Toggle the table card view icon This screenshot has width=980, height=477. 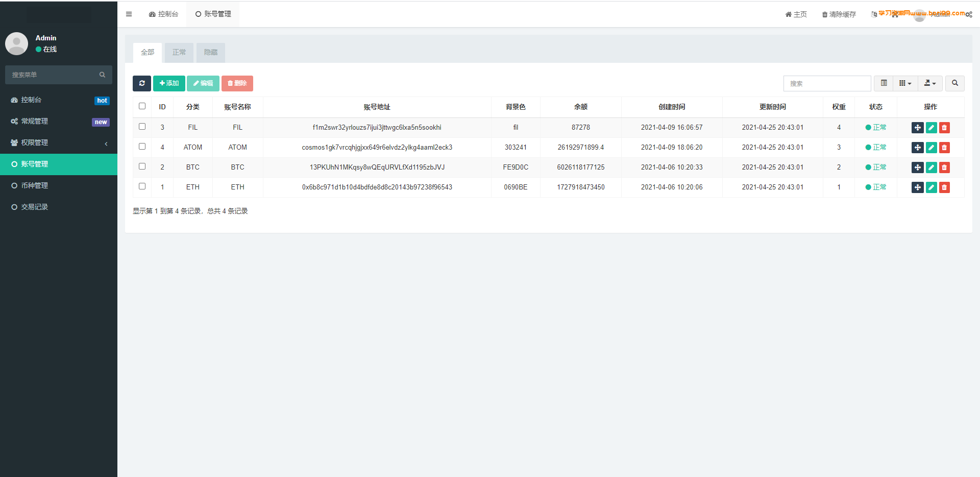pyautogui.click(x=884, y=83)
